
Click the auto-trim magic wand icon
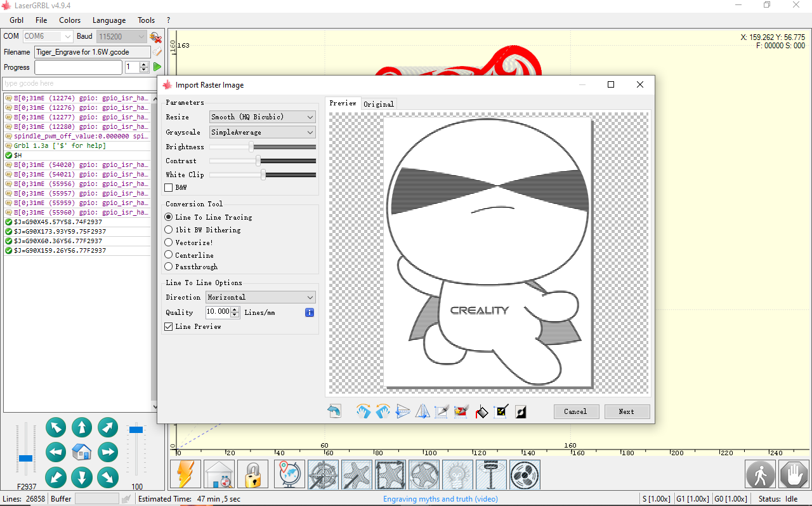(x=501, y=411)
